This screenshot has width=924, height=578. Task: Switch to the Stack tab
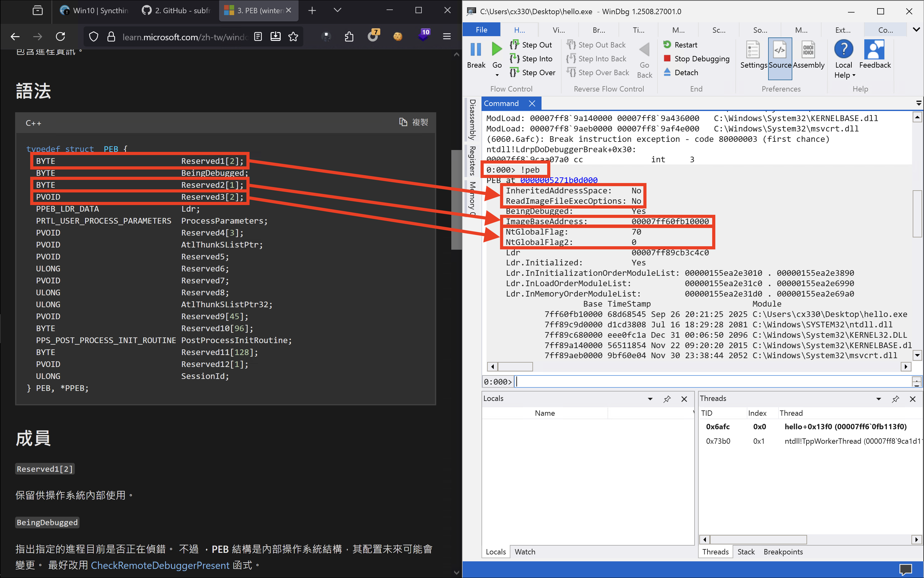pos(745,552)
